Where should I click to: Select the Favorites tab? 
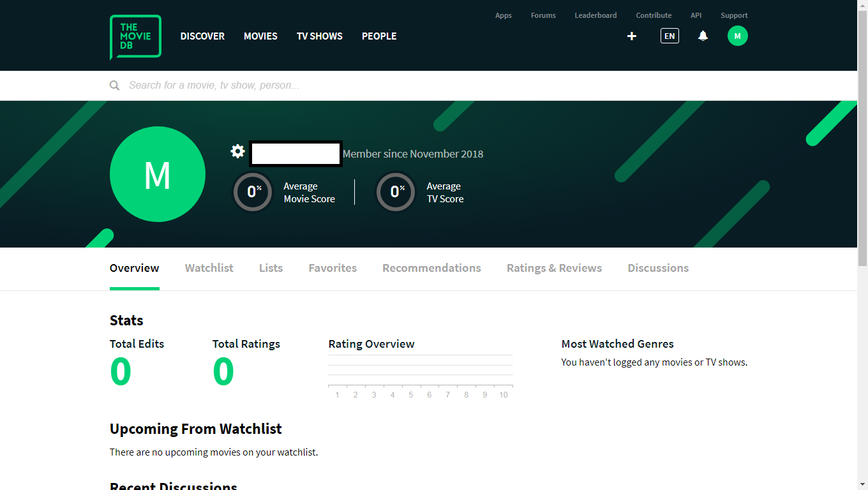[333, 268]
